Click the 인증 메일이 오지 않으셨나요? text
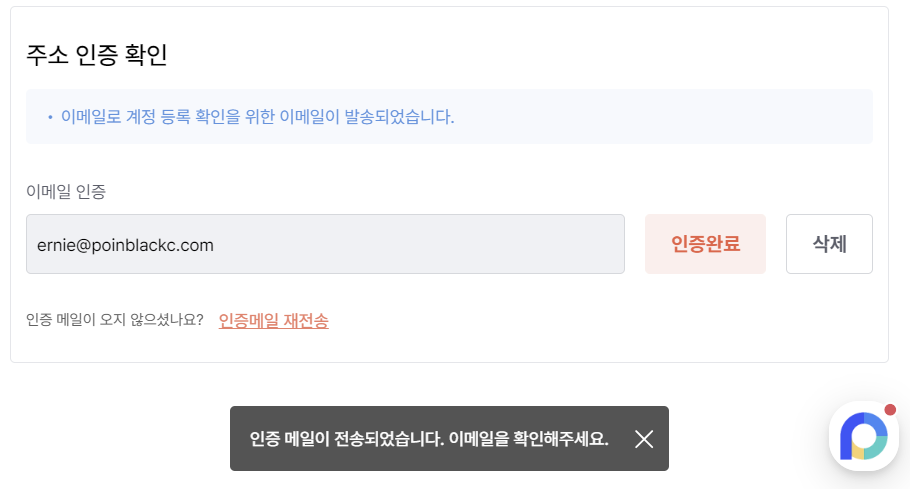This screenshot has height=489, width=910. pyautogui.click(x=115, y=320)
